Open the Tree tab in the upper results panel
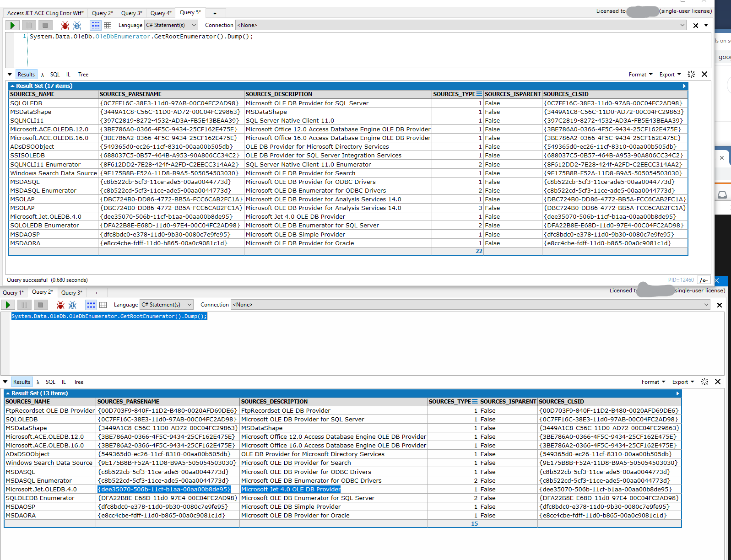 (x=83, y=75)
